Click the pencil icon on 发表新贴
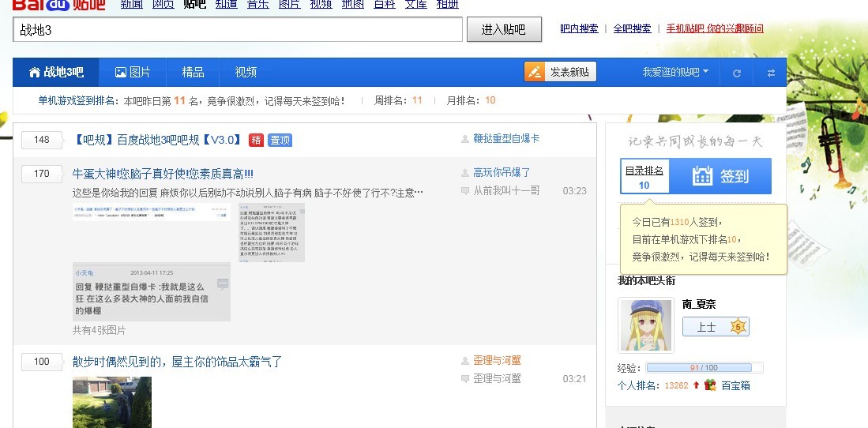The height and width of the screenshot is (428, 868). coord(534,72)
